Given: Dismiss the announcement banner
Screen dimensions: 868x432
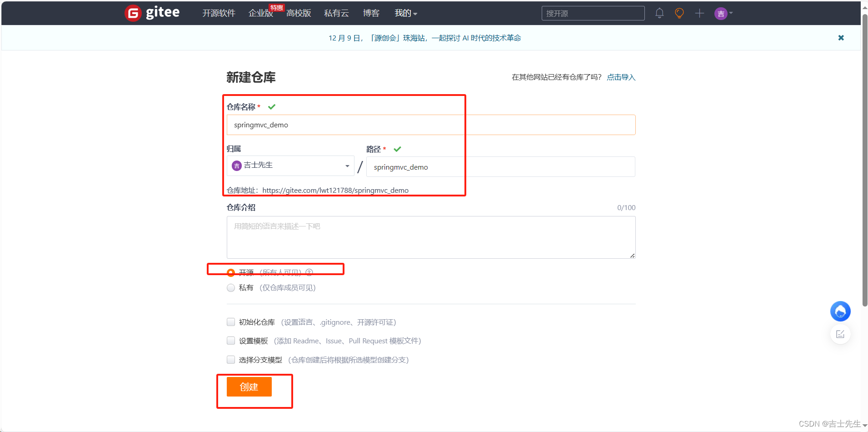Looking at the screenshot, I should click(841, 38).
